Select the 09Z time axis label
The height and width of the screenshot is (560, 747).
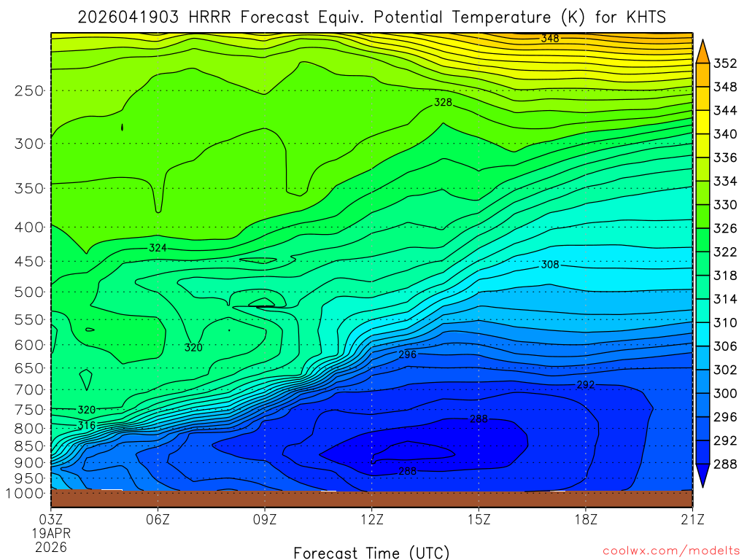coord(265,519)
